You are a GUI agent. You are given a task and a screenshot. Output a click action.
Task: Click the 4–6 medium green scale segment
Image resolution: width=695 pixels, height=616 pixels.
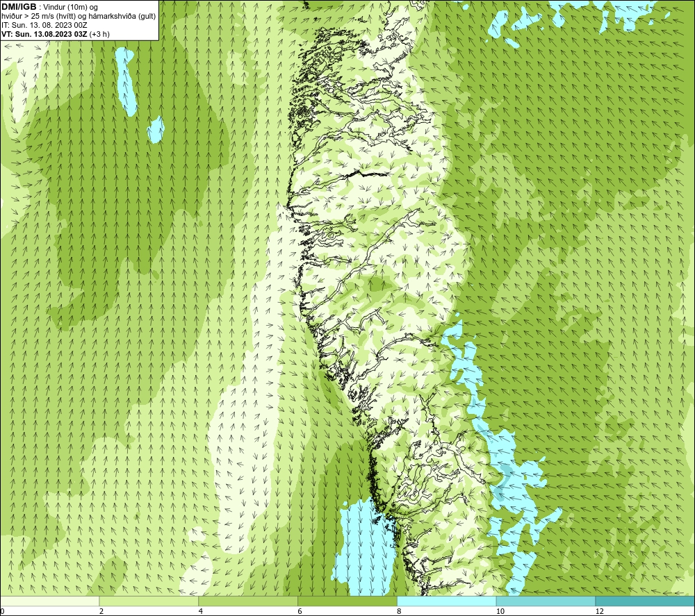point(248,601)
